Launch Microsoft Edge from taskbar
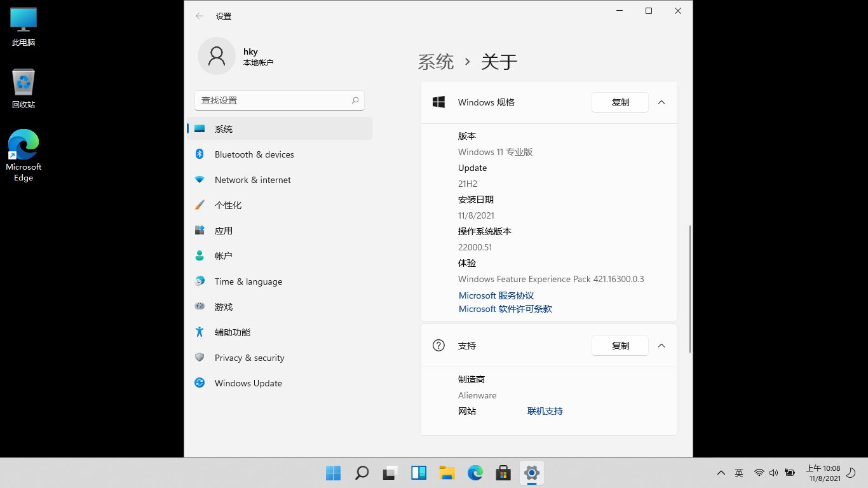 click(x=475, y=473)
